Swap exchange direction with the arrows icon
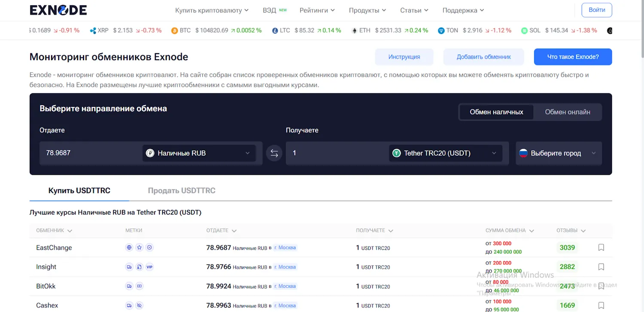 pos(274,153)
